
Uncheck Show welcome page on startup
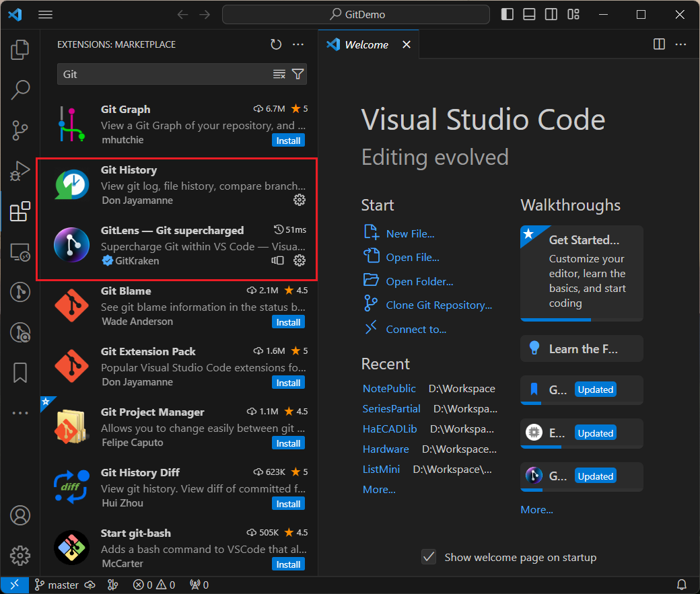tap(429, 557)
